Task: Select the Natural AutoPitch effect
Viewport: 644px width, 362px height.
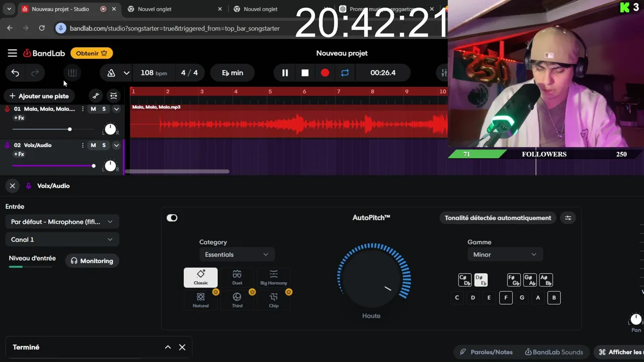Action: [201, 300]
